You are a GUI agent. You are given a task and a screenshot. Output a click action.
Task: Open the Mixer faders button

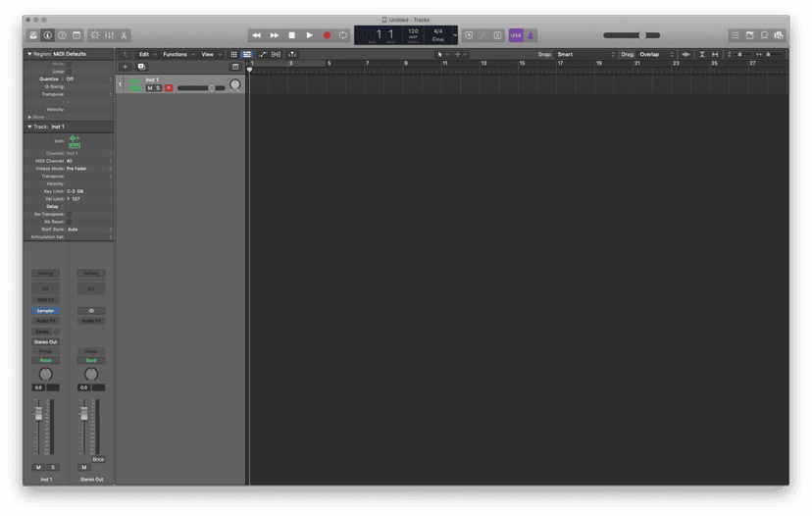(x=109, y=35)
